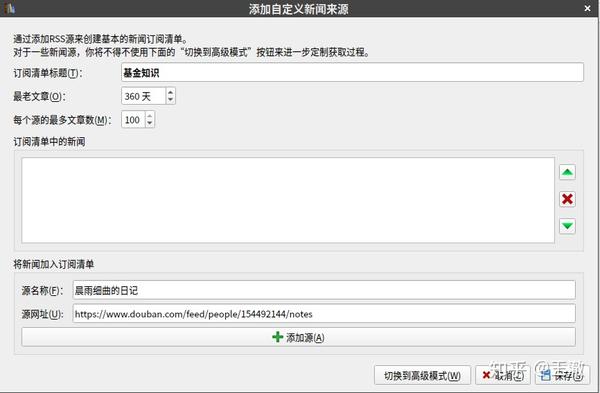Switch to advanced mode via 切换到高级模式
This screenshot has width=600, height=393.
pos(422,375)
